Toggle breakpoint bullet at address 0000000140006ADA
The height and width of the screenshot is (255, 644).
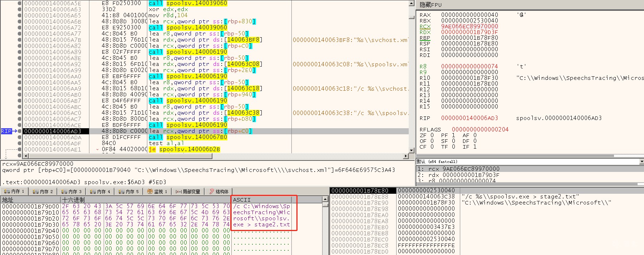click(19, 137)
